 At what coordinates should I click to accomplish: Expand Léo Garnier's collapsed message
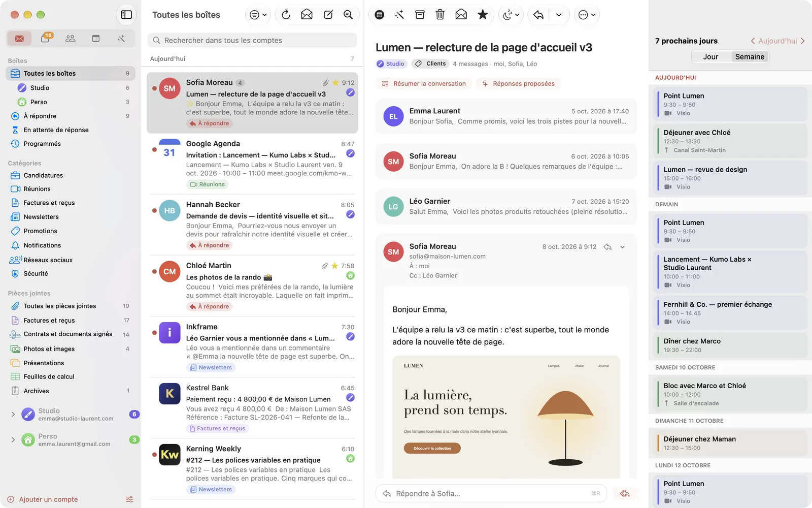pos(506,207)
